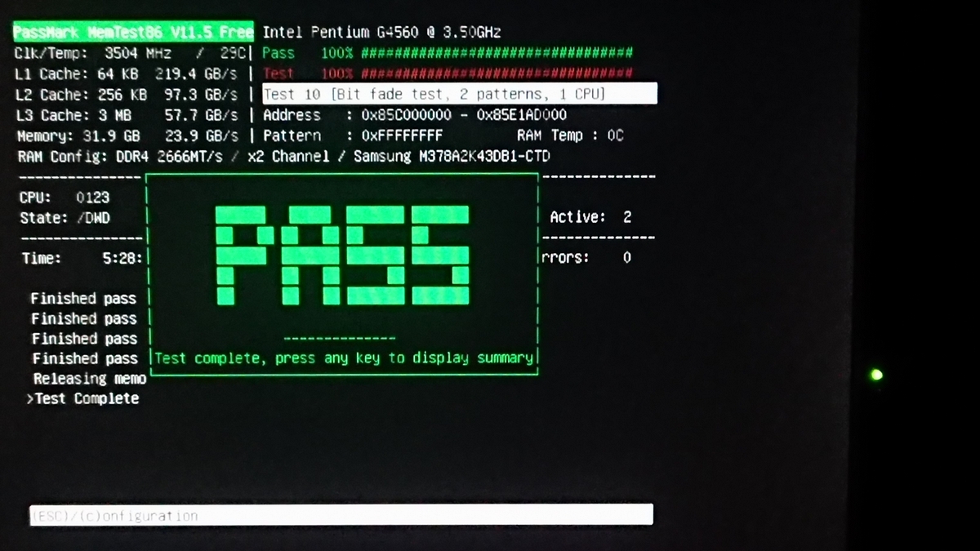Click the PassMark MemTest86 V11.5 Free title
The width and height of the screenshot is (980, 551).
pyautogui.click(x=133, y=33)
